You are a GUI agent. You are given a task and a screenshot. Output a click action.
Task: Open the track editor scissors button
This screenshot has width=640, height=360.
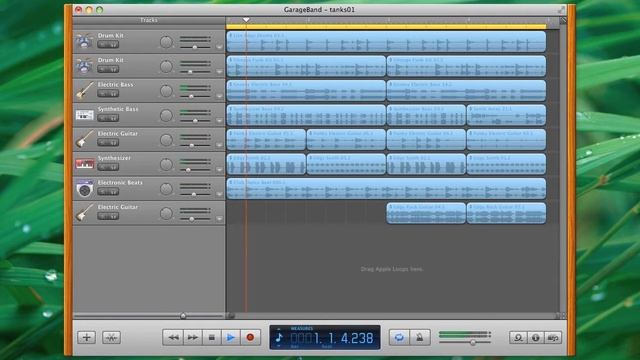[x=111, y=338]
